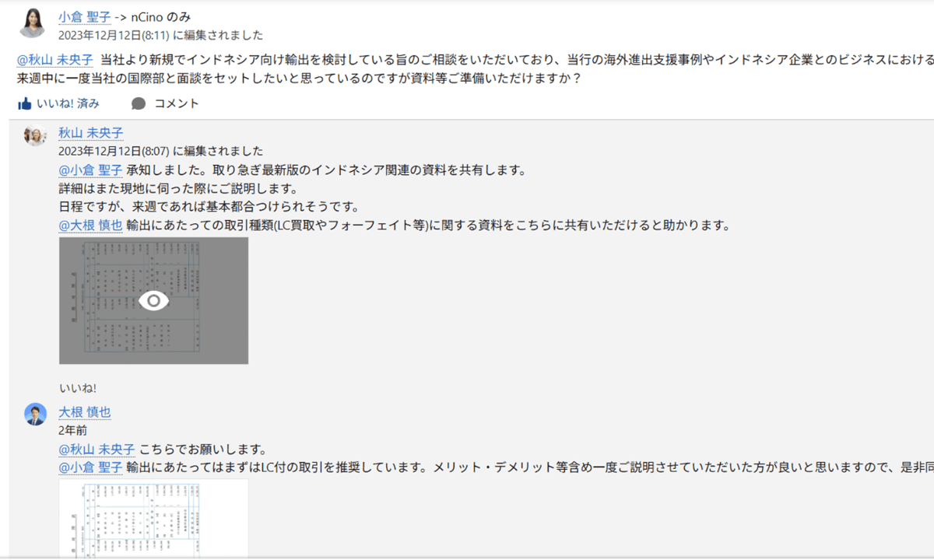Click the thumbs-up icon on いいね! 済み
The height and width of the screenshot is (560, 934).
point(25,103)
